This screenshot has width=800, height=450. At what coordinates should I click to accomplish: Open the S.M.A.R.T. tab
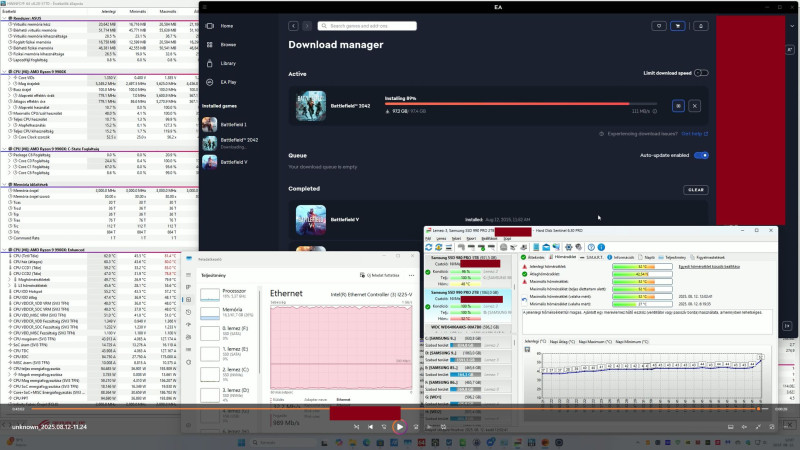[592, 258]
